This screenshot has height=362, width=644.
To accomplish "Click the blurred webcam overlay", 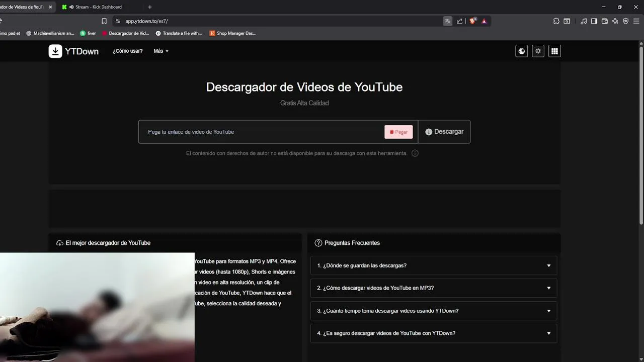I will click(97, 307).
